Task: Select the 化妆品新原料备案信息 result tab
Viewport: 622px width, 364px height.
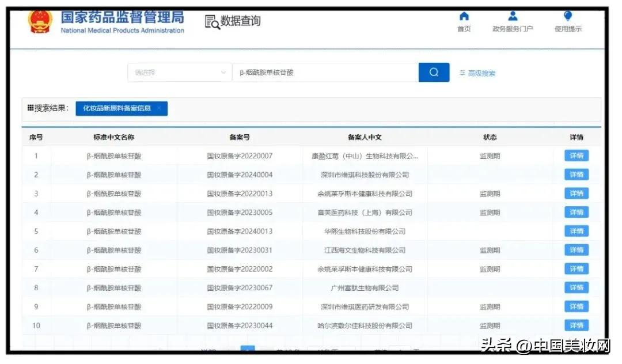Action: (122, 108)
